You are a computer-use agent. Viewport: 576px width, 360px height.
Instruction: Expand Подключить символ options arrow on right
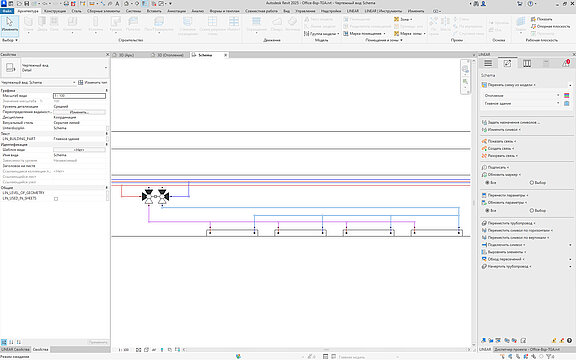[570, 245]
